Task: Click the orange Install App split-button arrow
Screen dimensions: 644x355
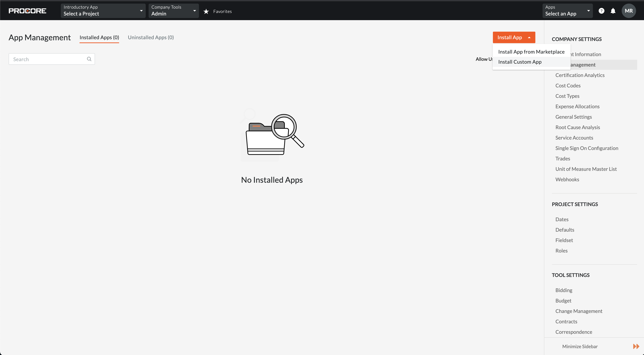Action: point(529,37)
